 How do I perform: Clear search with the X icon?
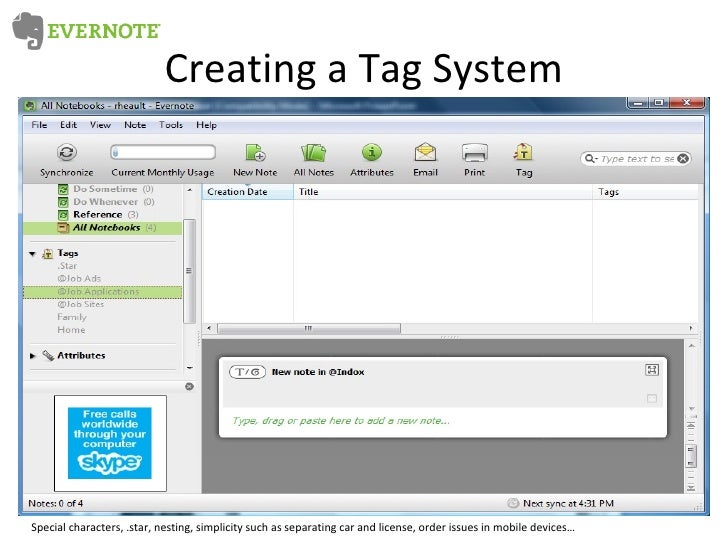click(x=683, y=159)
